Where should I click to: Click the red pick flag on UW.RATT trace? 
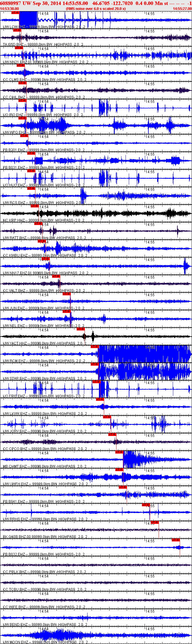(38, 224)
